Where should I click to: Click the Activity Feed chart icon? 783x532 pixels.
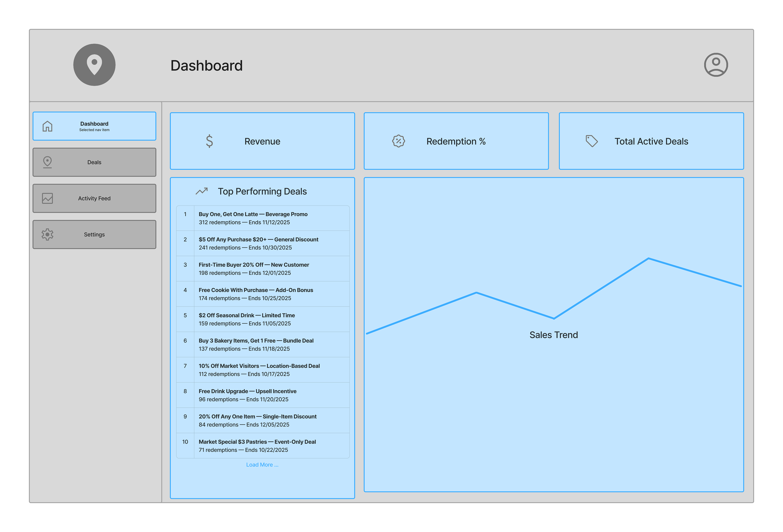click(48, 198)
